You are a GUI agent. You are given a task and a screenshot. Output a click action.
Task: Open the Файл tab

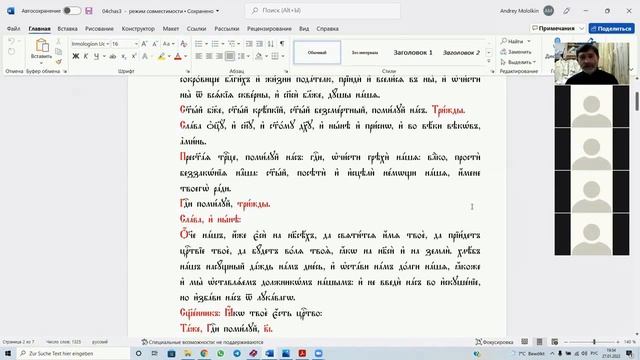[13, 29]
